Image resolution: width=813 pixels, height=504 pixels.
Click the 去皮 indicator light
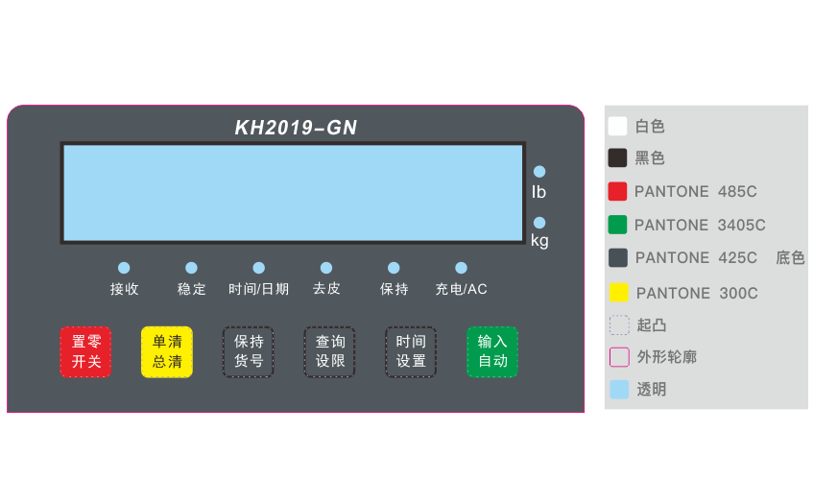click(326, 268)
